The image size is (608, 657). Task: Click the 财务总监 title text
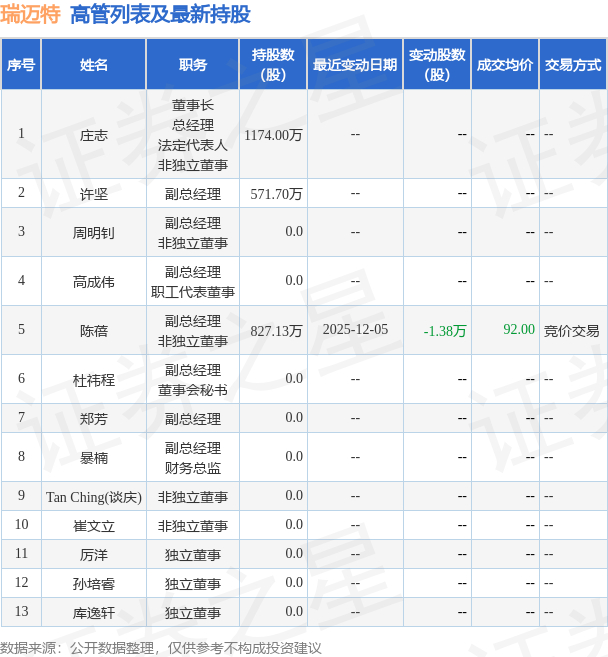(193, 468)
